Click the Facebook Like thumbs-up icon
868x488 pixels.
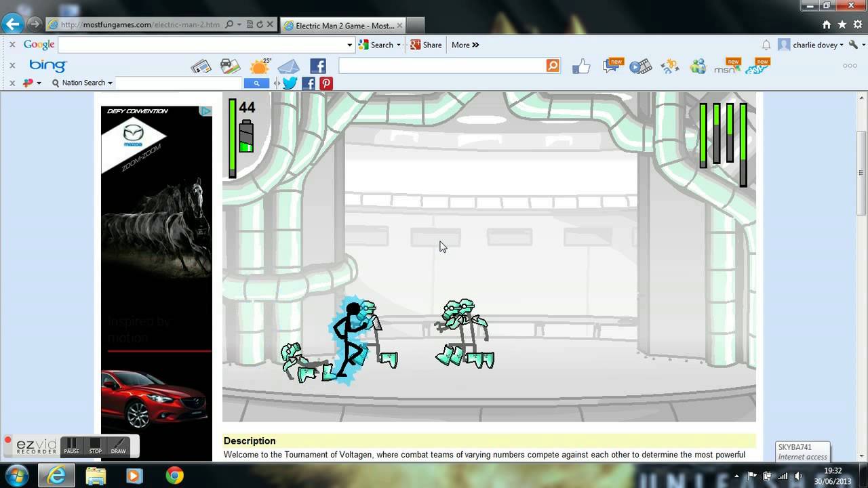click(x=581, y=66)
